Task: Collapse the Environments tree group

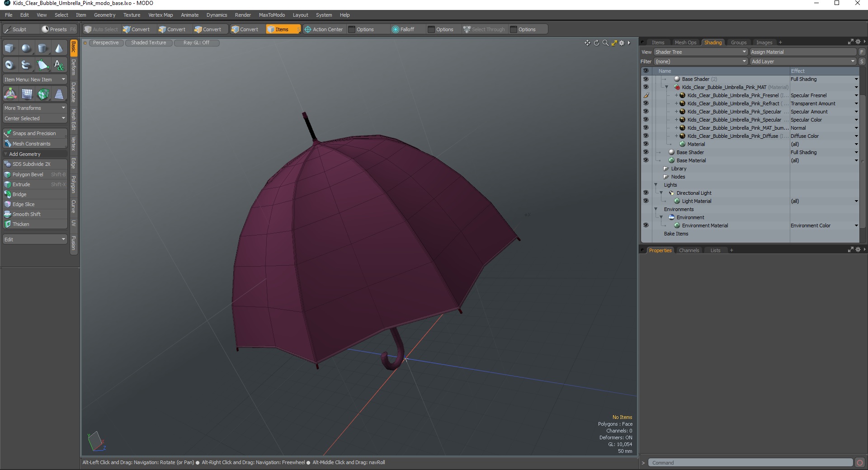Action: point(656,209)
